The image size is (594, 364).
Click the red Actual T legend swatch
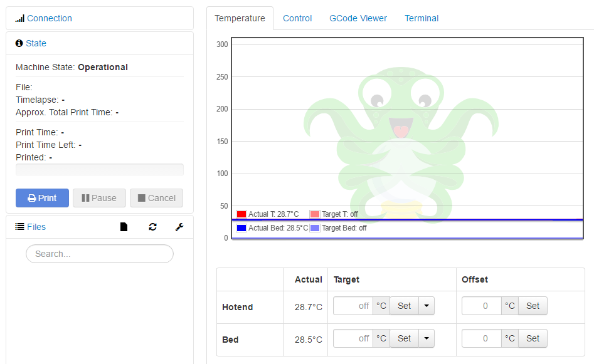(x=241, y=214)
